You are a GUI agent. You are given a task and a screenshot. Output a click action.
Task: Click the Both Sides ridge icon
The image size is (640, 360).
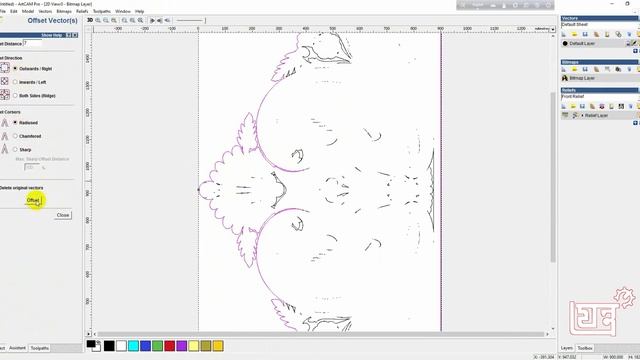pos(4,95)
